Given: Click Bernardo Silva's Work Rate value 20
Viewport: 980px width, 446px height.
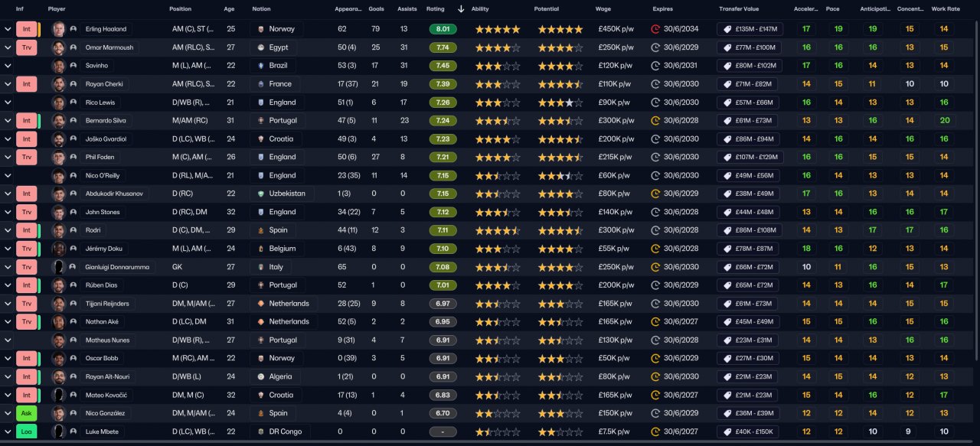Looking at the screenshot, I should pos(944,121).
